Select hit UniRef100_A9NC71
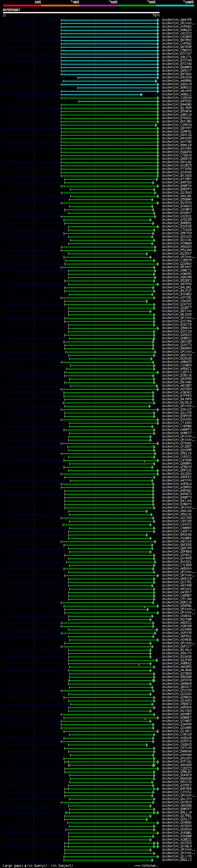This screenshot has width=197, height=868. 177,271
